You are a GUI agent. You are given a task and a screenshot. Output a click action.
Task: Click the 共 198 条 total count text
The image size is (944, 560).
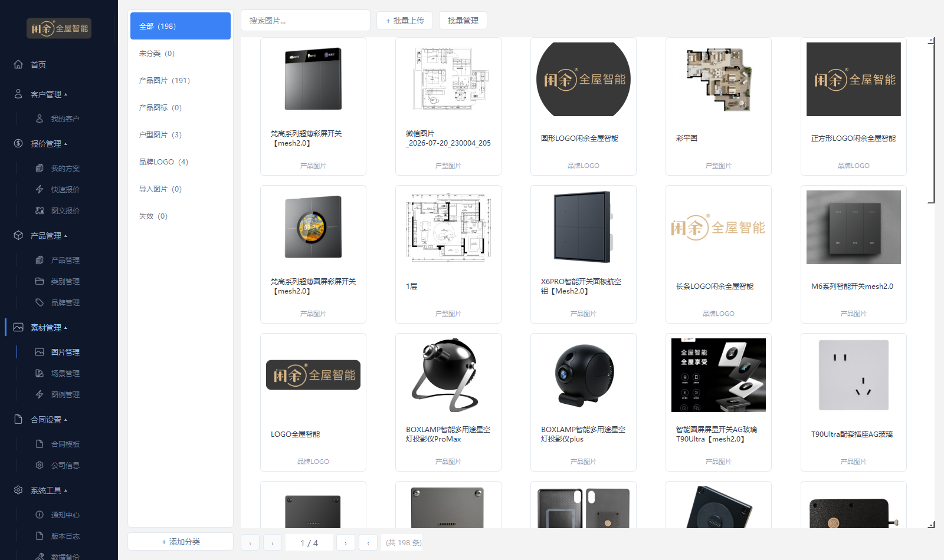[x=404, y=543]
